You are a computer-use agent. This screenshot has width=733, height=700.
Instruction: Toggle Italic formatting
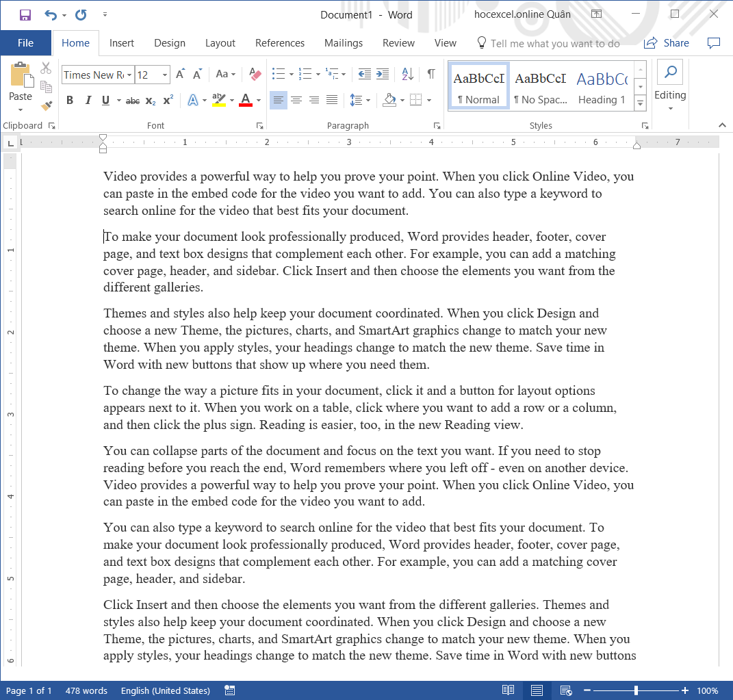pyautogui.click(x=88, y=101)
